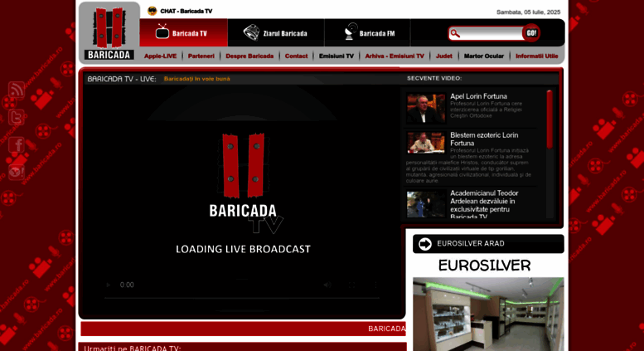Open the 'Blestem ezoteric Lorin Fortuna' thumbnail

(x=426, y=142)
